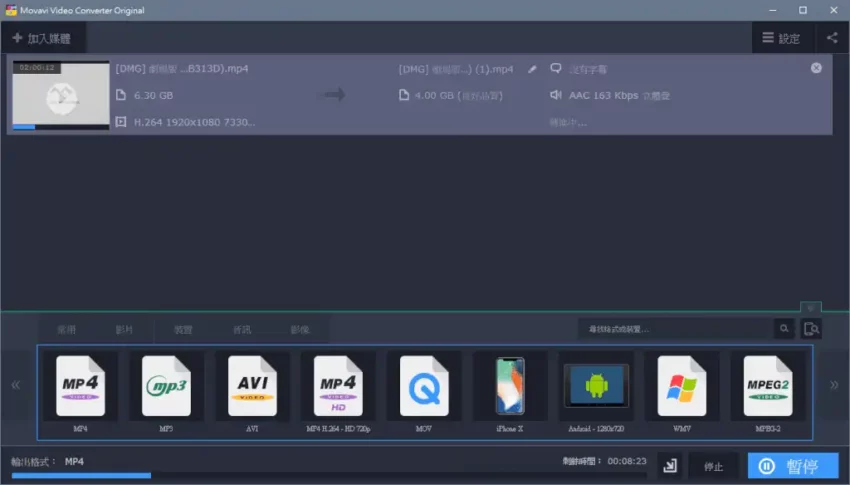
Task: Switch to the 影像 images tab
Action: pyautogui.click(x=300, y=329)
